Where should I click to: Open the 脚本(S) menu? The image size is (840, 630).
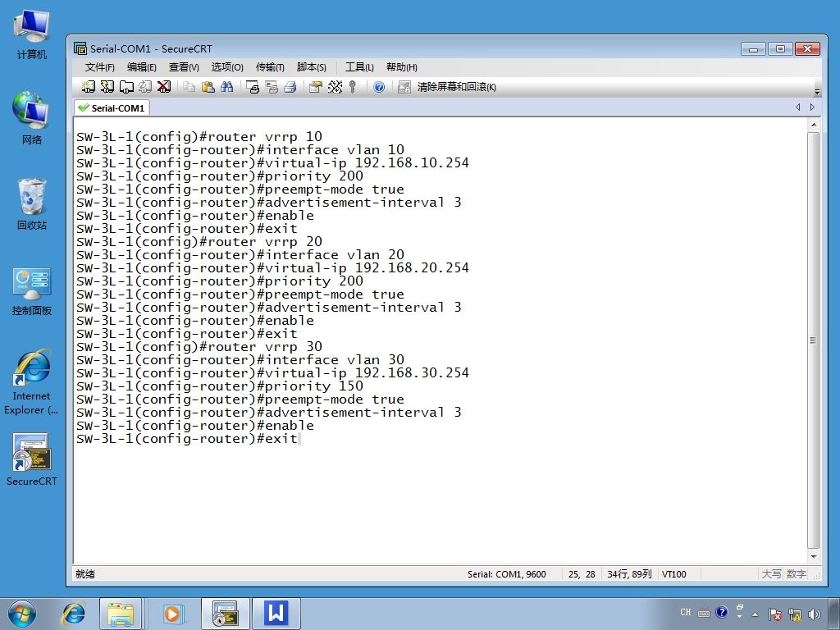click(311, 67)
